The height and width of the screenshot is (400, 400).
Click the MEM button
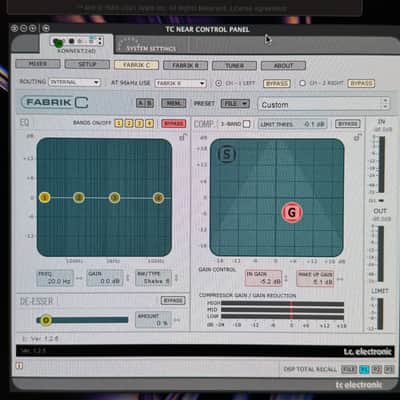(173, 103)
